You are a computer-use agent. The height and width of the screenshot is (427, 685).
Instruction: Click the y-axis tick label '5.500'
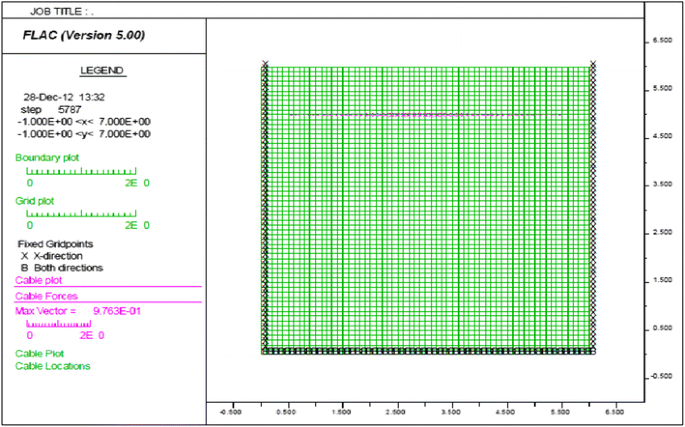[x=662, y=89]
